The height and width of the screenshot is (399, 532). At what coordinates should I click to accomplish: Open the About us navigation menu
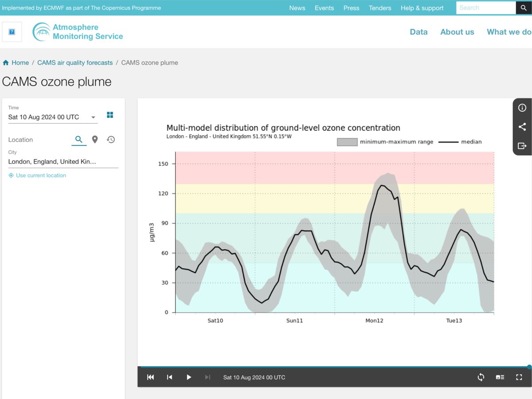[457, 32]
